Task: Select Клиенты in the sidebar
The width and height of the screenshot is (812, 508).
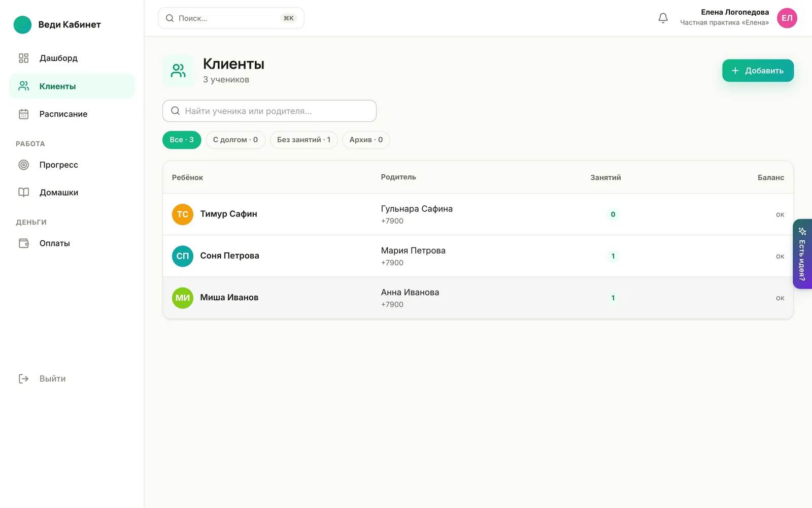Action: tap(72, 86)
